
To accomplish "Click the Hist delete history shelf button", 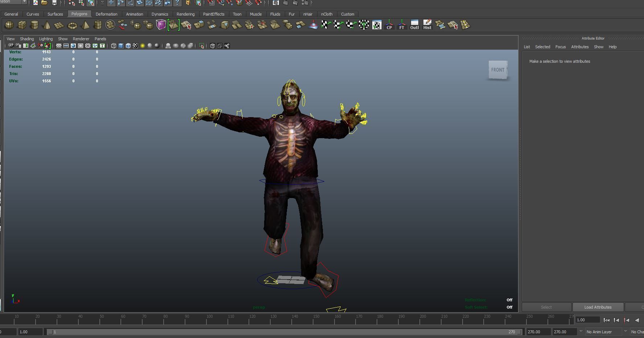I will 427,25.
